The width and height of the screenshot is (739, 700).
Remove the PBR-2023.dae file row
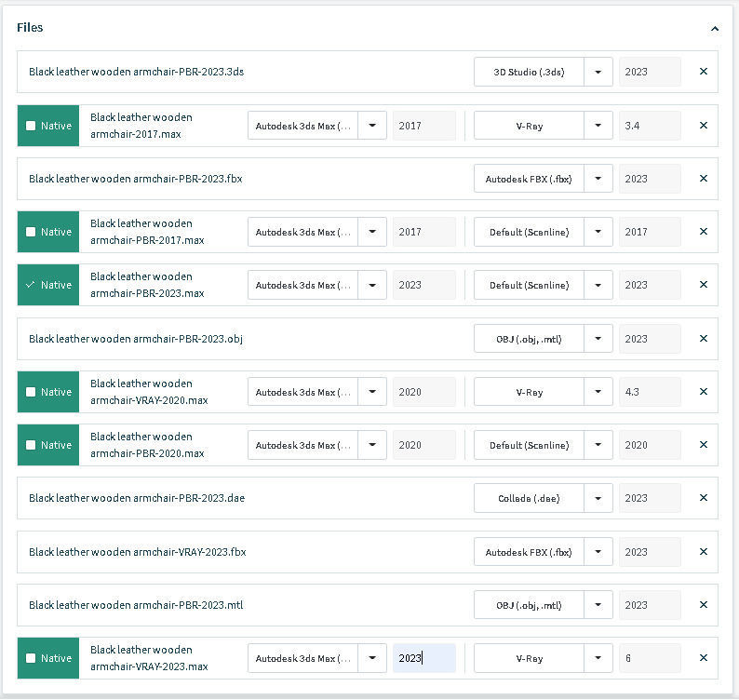pos(703,499)
